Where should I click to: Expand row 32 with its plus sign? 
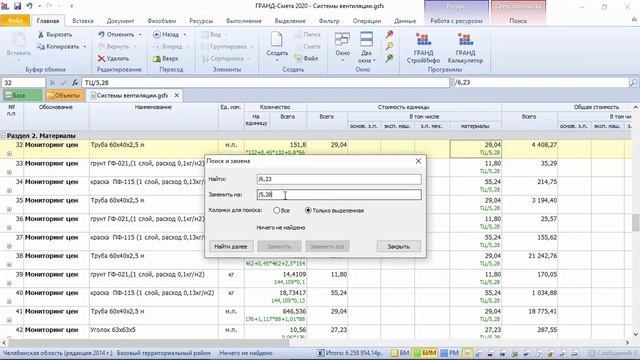click(9, 153)
